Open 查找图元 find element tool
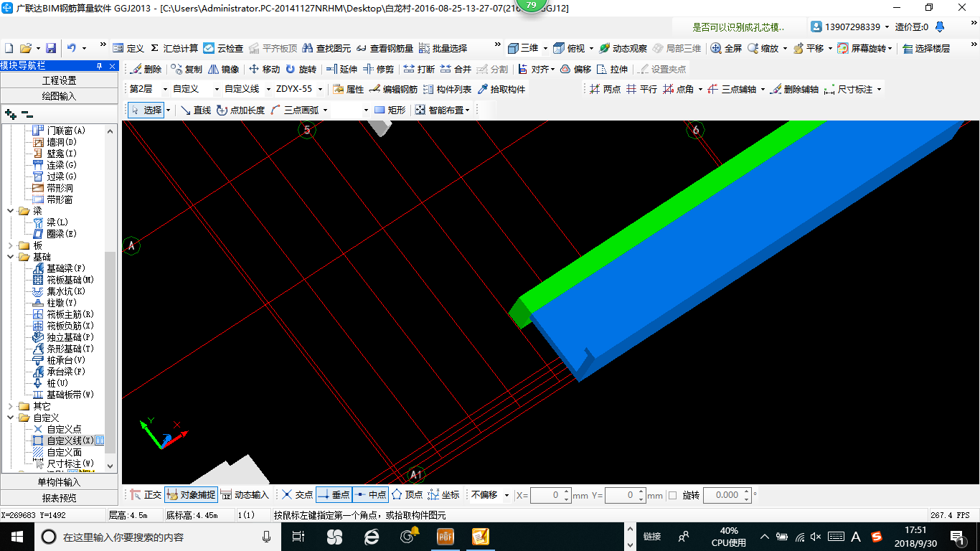The height and width of the screenshot is (551, 980). coord(327,48)
